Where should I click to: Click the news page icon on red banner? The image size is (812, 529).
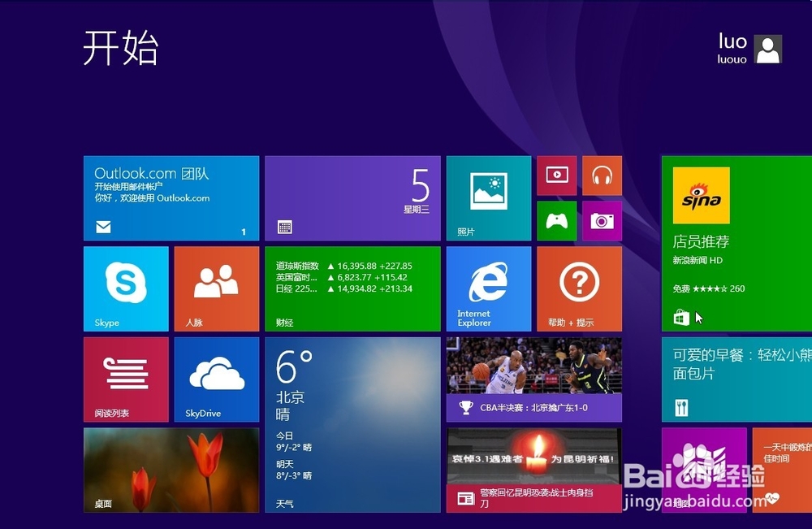tap(466, 498)
